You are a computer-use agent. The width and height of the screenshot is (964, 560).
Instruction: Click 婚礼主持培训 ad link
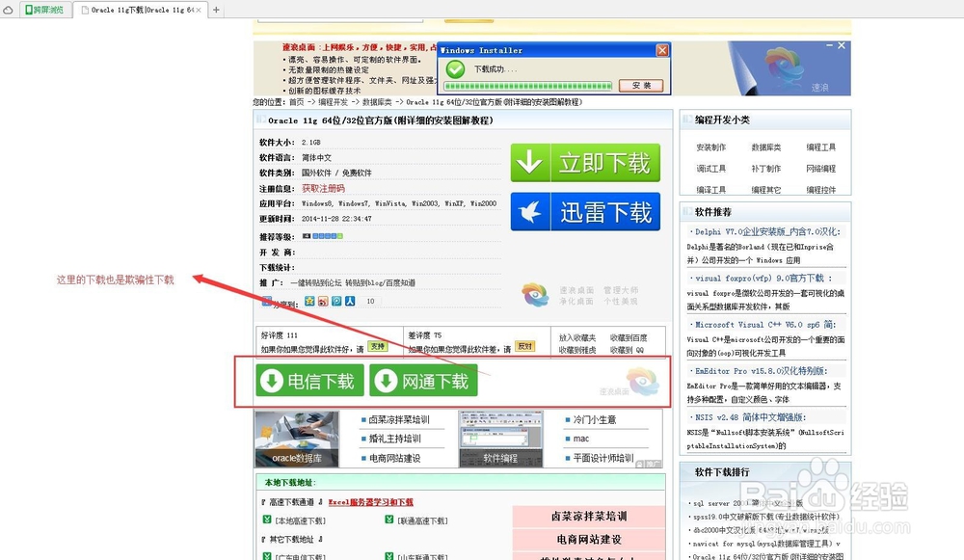[394, 439]
